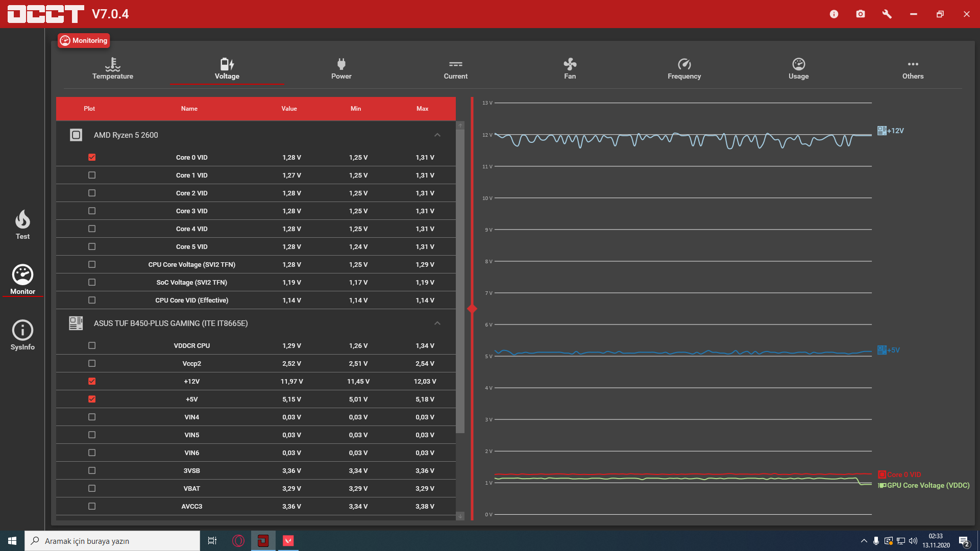Image resolution: width=980 pixels, height=551 pixels.
Task: Click the Value column header
Action: click(x=289, y=109)
